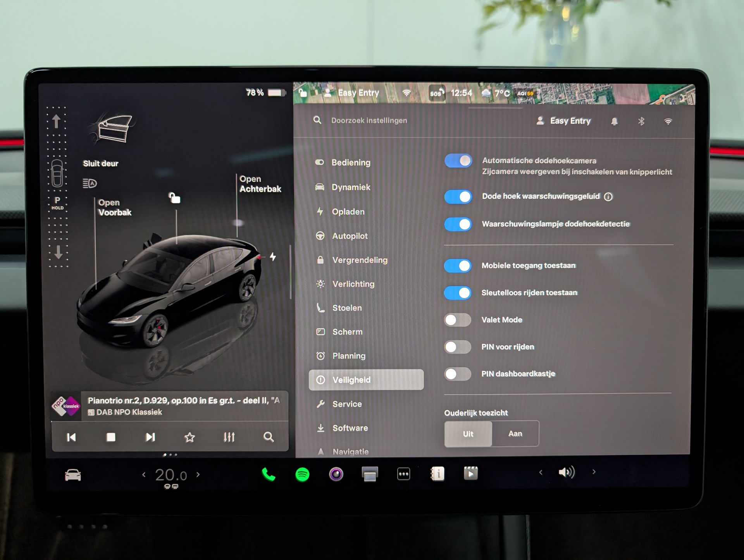Open the camera app icon

(x=336, y=474)
